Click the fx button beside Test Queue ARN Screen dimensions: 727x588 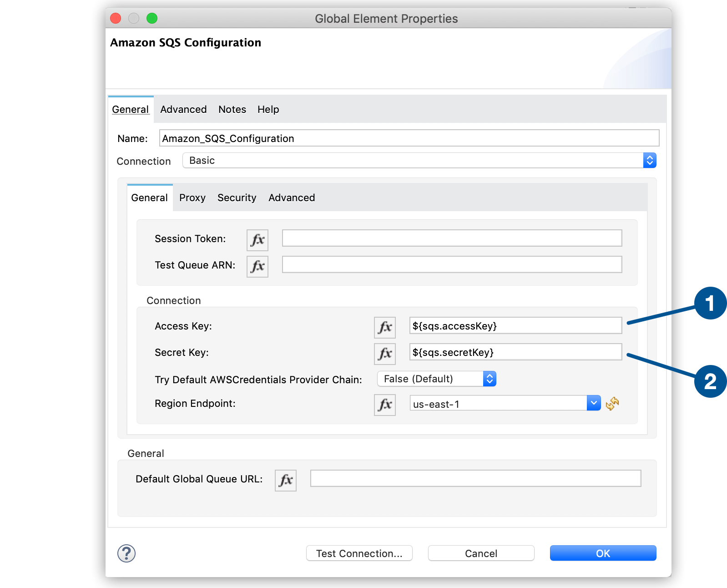point(257,266)
